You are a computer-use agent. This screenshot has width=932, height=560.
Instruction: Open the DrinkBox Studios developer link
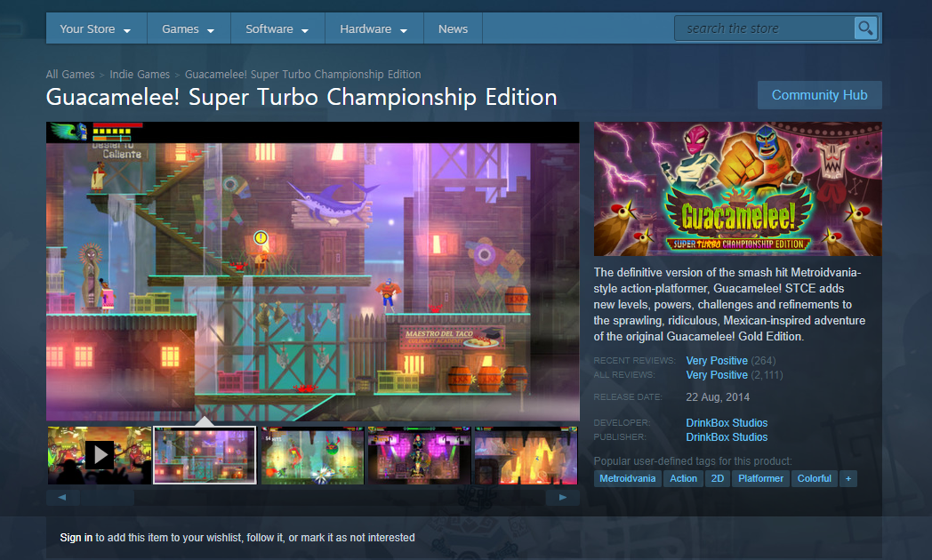pos(727,423)
